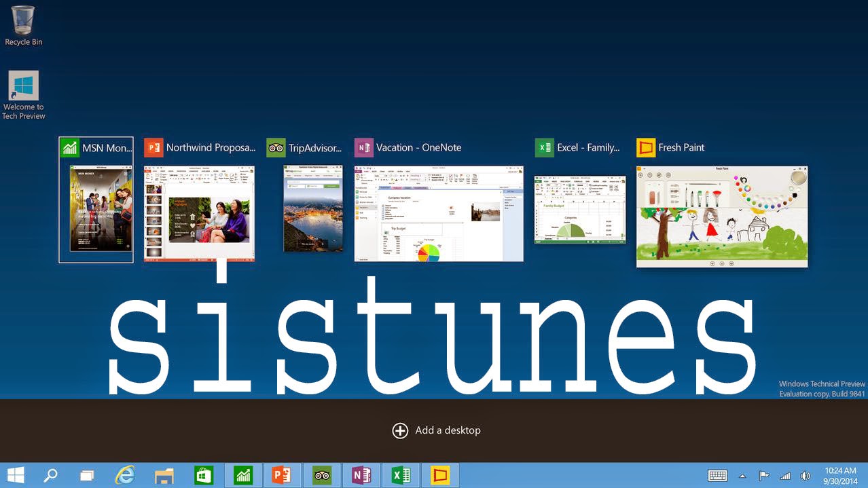Click MSN Money icon on taskbar
The height and width of the screenshot is (488, 868).
pos(243,476)
